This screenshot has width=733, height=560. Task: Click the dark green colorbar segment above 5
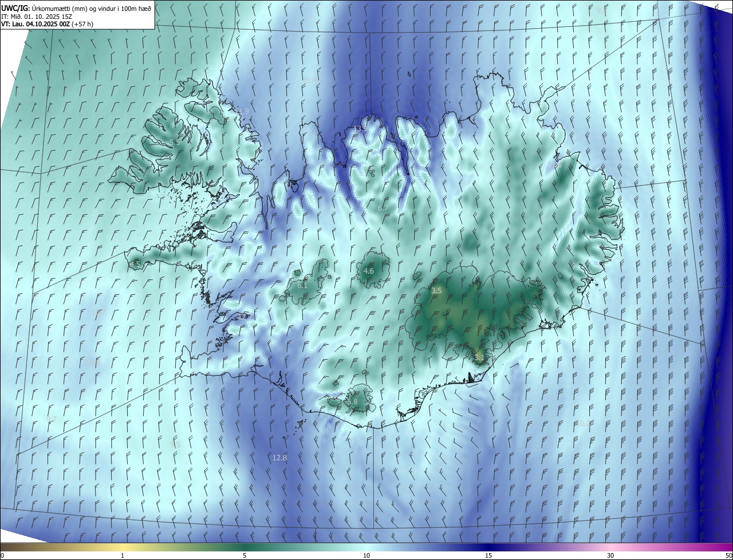coord(245,547)
